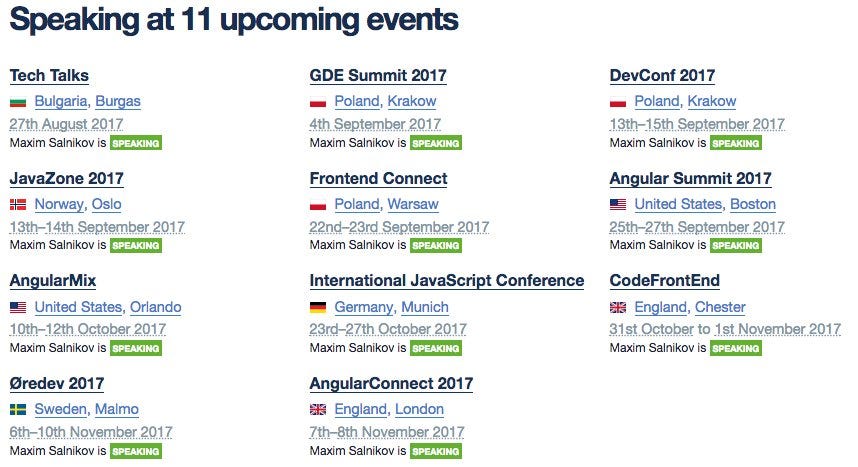This screenshot has height=467, width=858.
Task: Open International JavaScript Conference link
Action: [x=447, y=281]
